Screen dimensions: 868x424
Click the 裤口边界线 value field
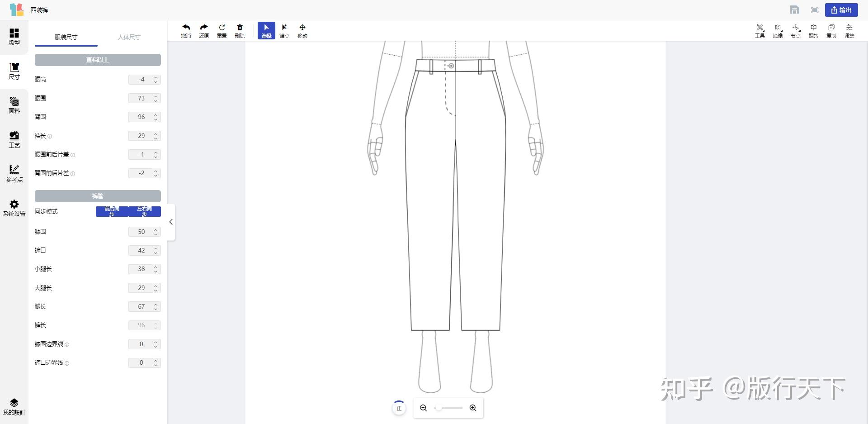point(145,363)
